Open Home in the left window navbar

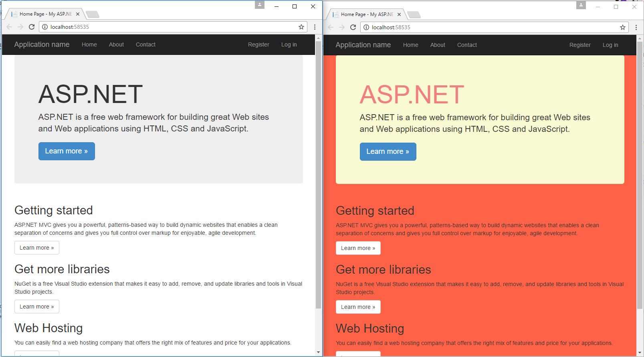[x=89, y=44]
